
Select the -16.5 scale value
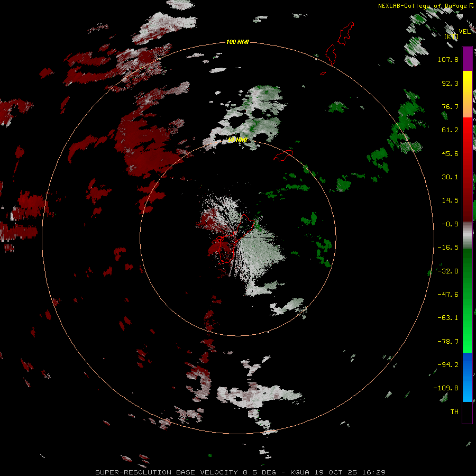(448, 248)
